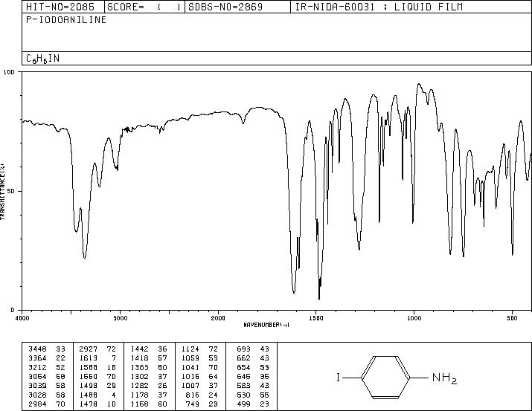Click the 654 peak value in table

243,367
